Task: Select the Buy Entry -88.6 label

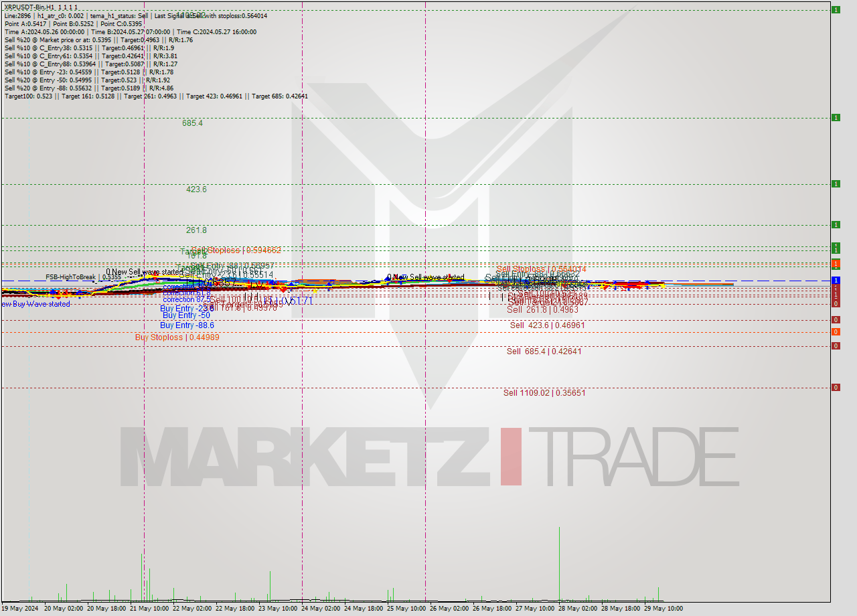Action: point(187,325)
